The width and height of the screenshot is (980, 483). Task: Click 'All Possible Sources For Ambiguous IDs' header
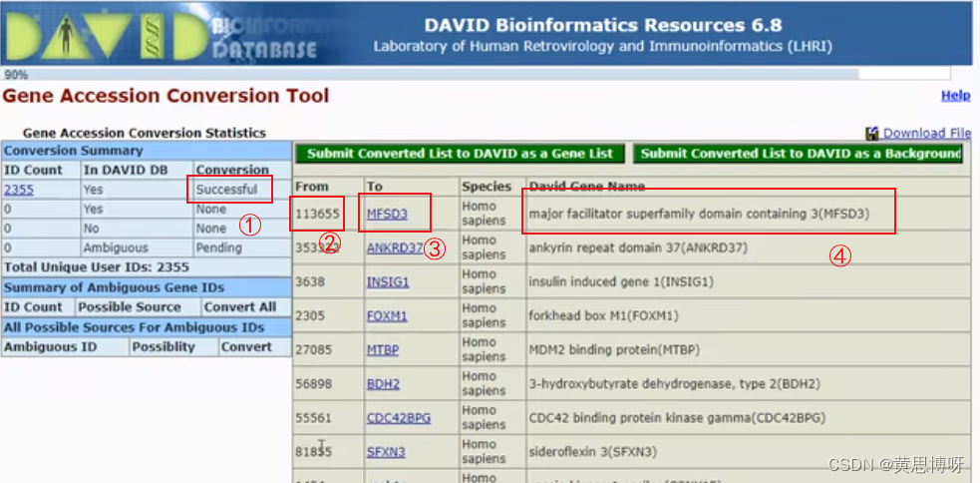(147, 327)
